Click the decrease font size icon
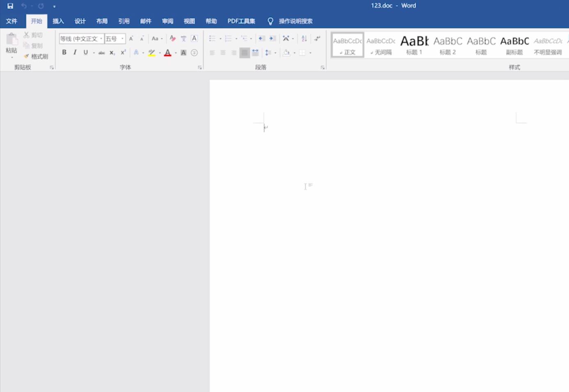Image resolution: width=569 pixels, height=392 pixels. 142,39
